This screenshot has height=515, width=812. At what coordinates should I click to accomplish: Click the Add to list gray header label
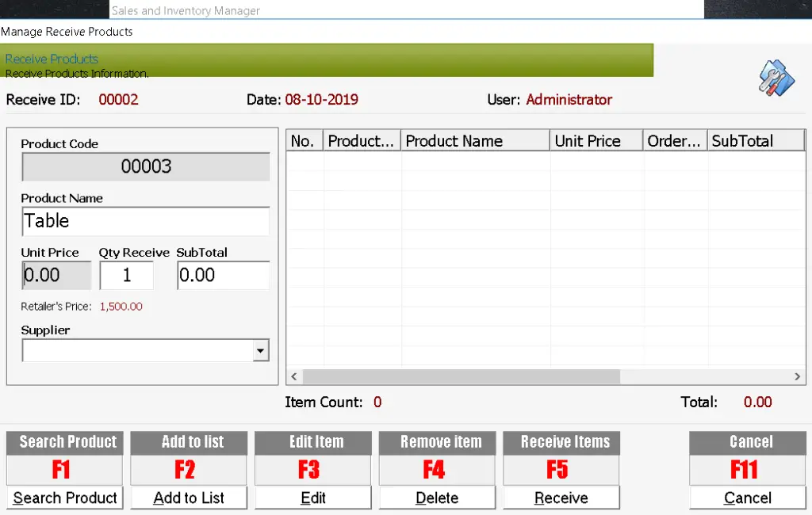coord(189,443)
